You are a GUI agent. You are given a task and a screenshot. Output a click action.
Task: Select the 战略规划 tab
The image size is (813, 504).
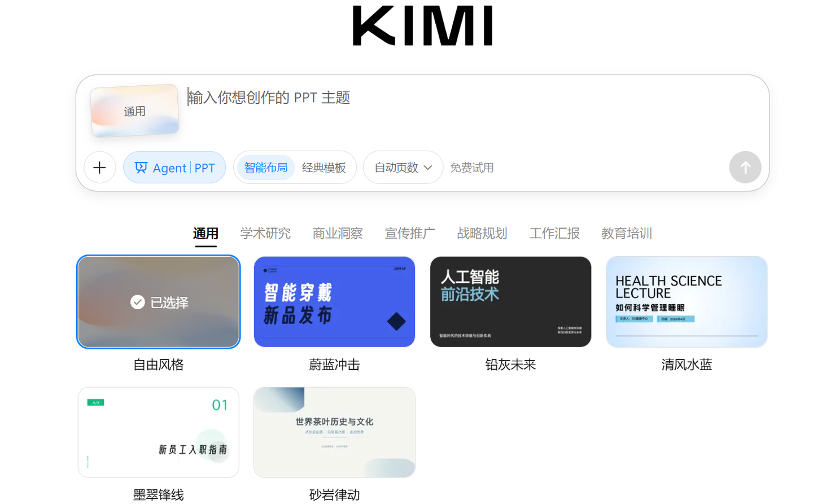[482, 234]
